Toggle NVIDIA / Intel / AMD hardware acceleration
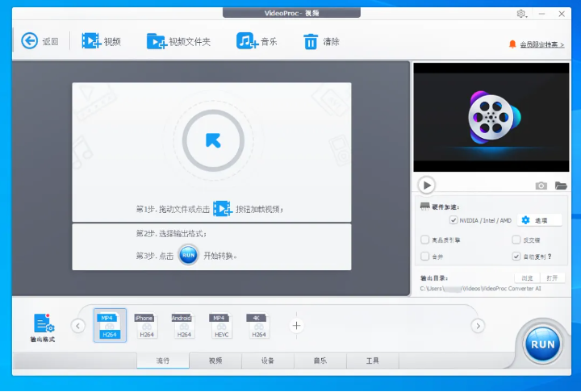 454,220
